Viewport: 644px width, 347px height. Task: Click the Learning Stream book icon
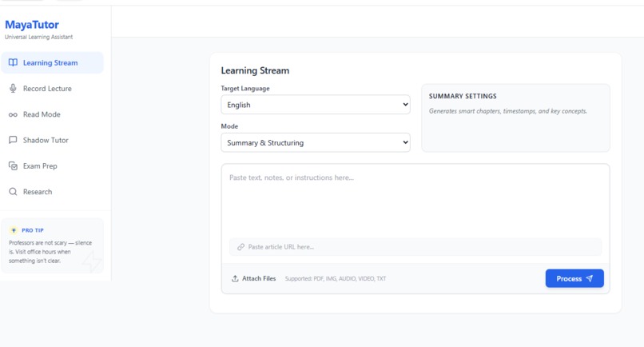click(13, 62)
